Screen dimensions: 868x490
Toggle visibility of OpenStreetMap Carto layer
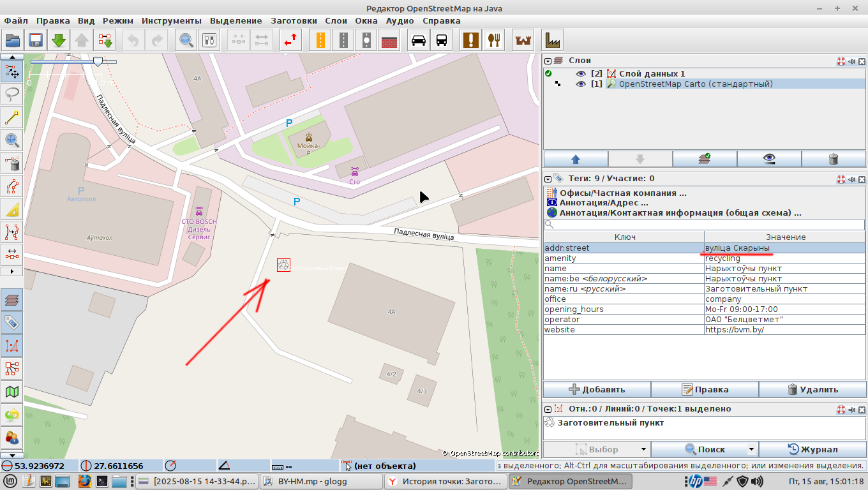(x=581, y=84)
